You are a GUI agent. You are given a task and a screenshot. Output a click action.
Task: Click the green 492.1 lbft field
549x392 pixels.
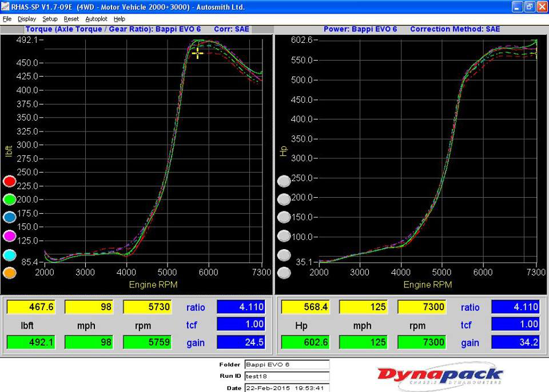click(31, 342)
